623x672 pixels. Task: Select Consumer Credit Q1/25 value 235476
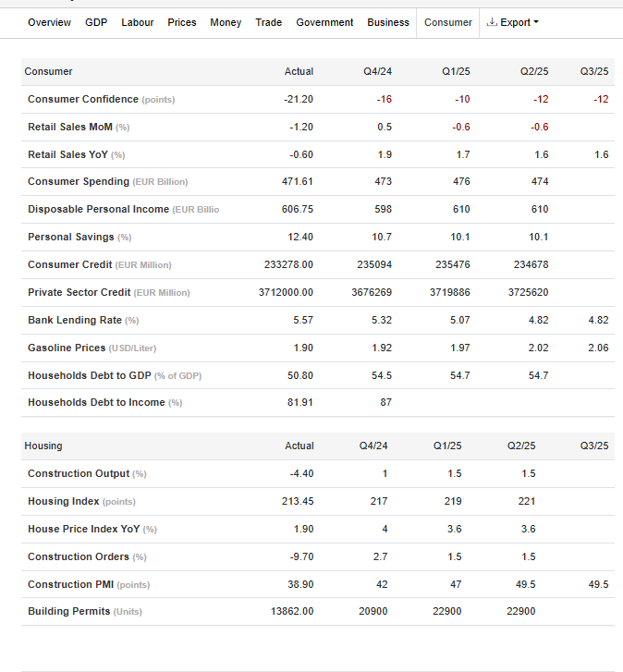(x=453, y=264)
